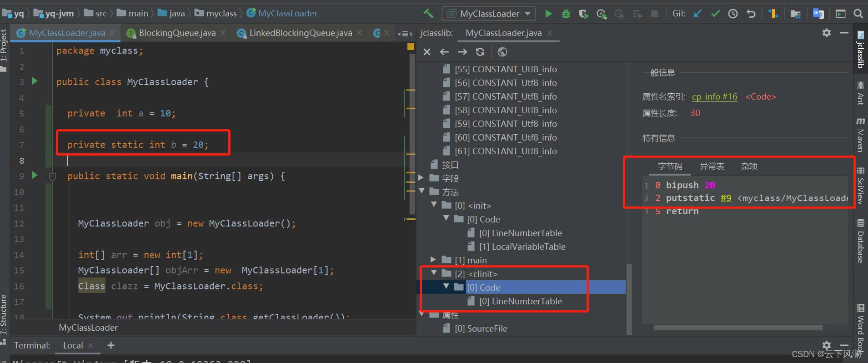
Task: Go back in jclasslib with left arrow
Action: pos(444,52)
